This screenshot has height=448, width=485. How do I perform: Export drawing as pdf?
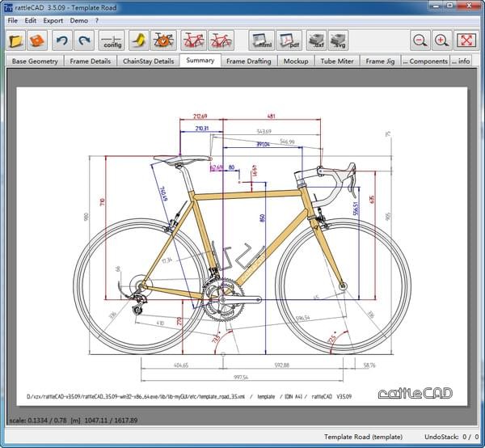(x=289, y=40)
